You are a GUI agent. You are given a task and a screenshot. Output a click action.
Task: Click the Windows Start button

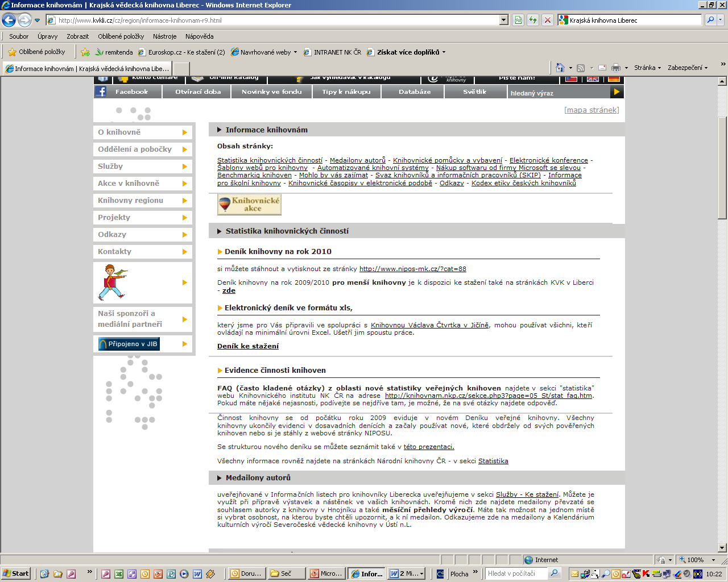click(15, 573)
